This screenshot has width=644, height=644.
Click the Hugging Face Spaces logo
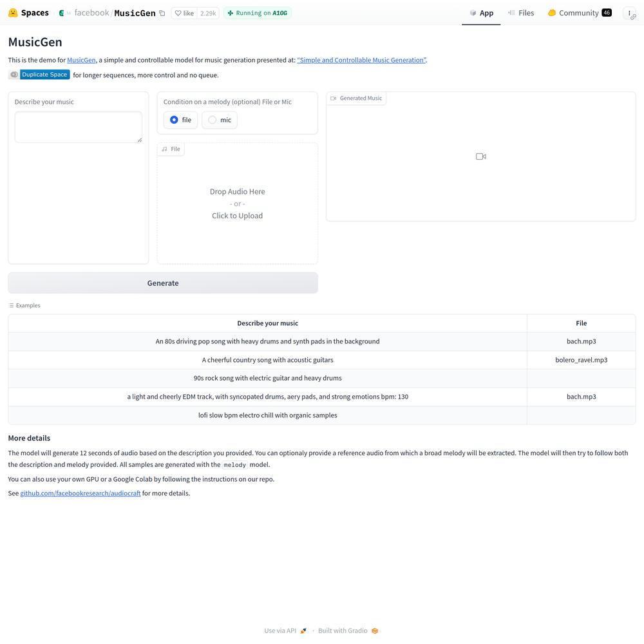click(13, 13)
